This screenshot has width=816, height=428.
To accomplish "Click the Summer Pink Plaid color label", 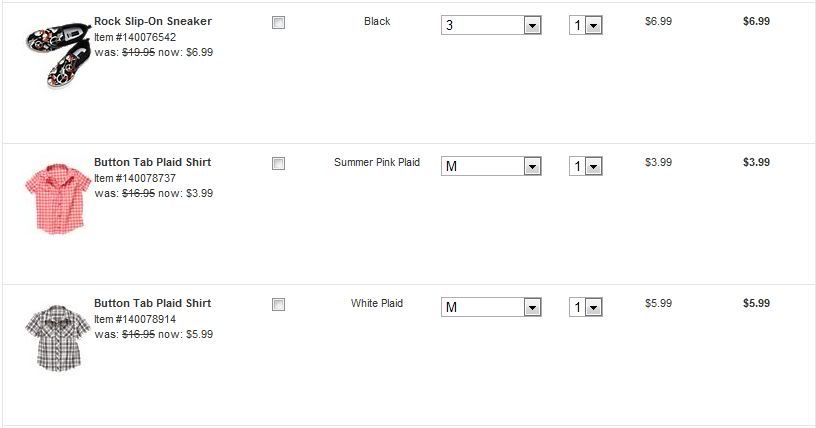I will 377,162.
